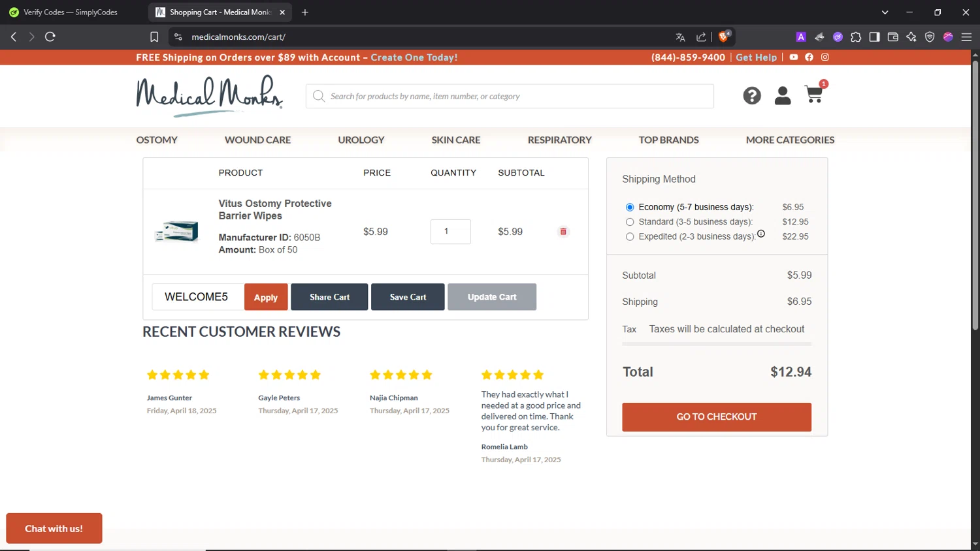
Task: Click the Medical Monks logo
Action: tap(210, 96)
